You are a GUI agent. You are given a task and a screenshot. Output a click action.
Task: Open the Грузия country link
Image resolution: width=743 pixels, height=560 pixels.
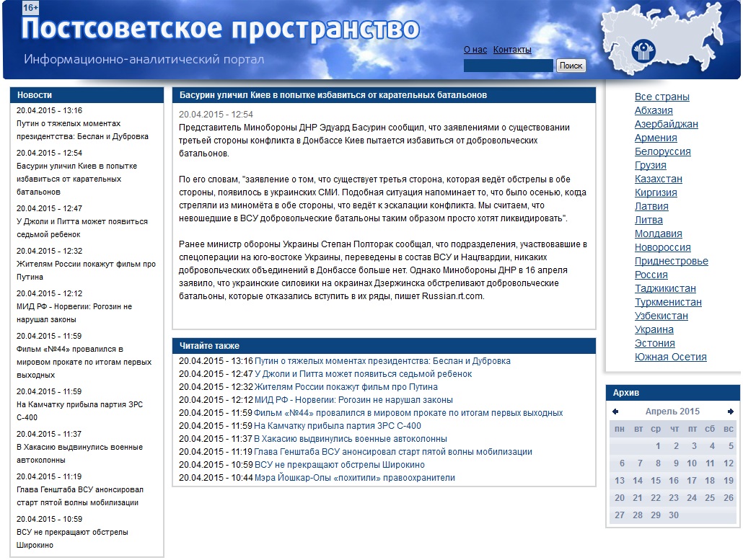(650, 165)
